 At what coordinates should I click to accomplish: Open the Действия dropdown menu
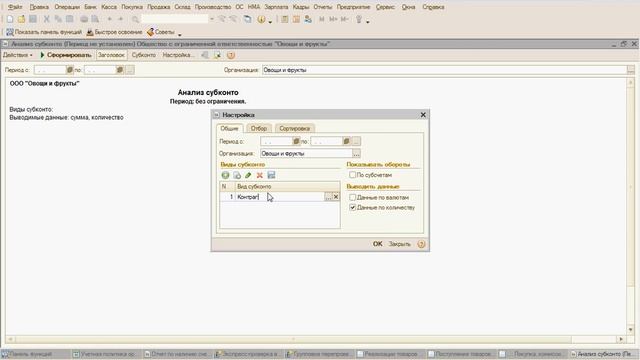point(18,55)
